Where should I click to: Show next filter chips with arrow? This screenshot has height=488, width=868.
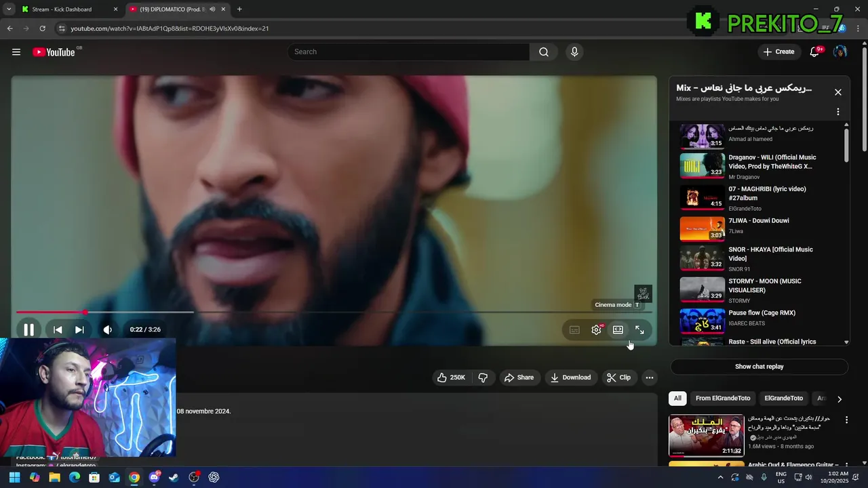[840, 399]
